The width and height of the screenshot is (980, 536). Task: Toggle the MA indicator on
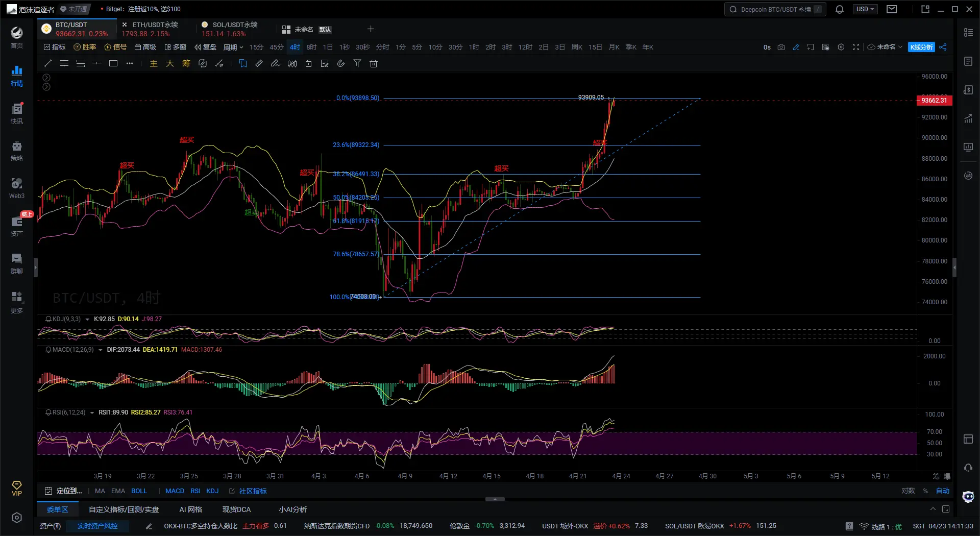(100, 491)
